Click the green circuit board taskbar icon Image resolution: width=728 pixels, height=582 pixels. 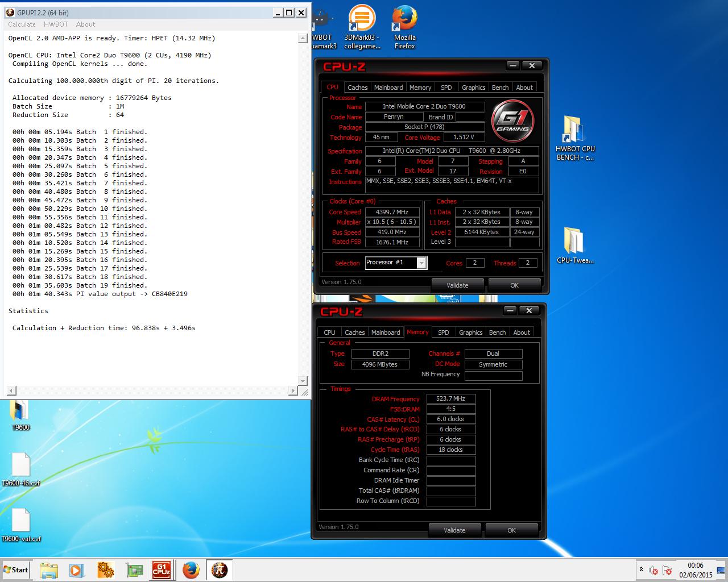134,570
